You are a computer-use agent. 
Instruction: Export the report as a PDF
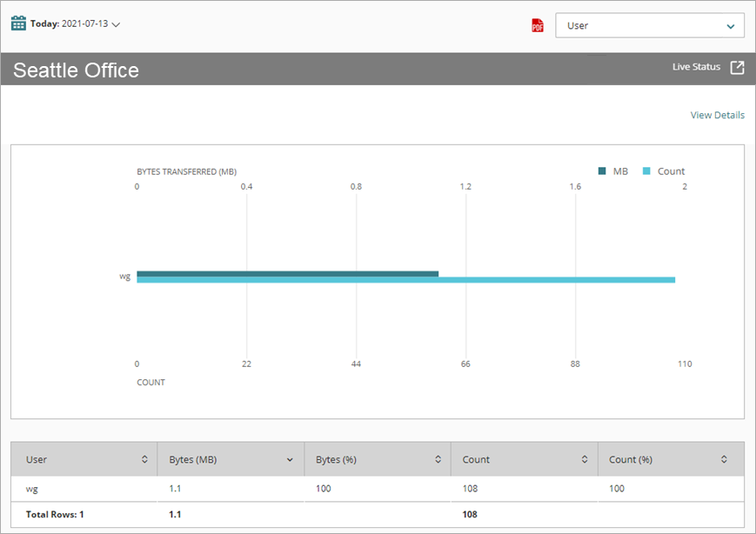coord(539,24)
